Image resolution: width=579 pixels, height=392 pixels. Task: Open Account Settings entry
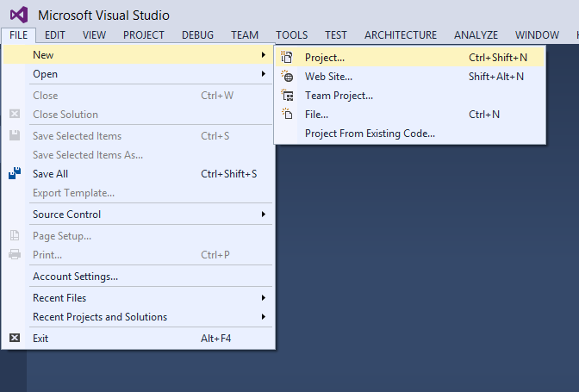pos(138,276)
